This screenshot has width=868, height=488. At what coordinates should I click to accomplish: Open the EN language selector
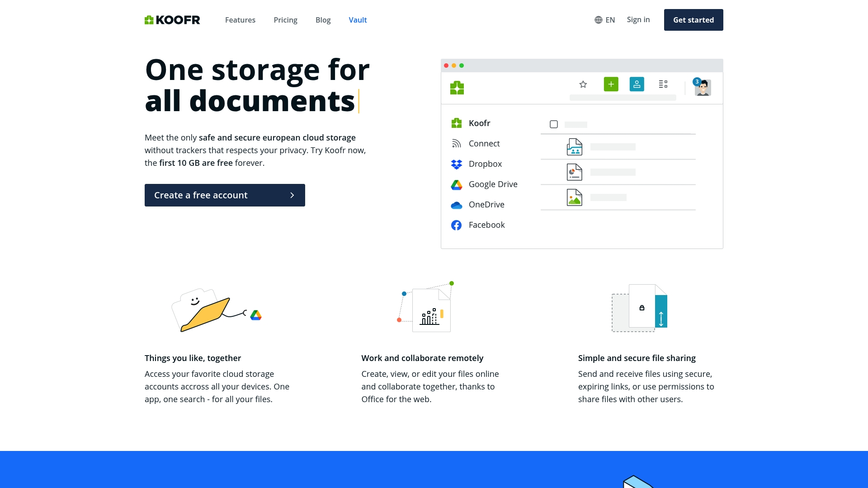(x=604, y=20)
